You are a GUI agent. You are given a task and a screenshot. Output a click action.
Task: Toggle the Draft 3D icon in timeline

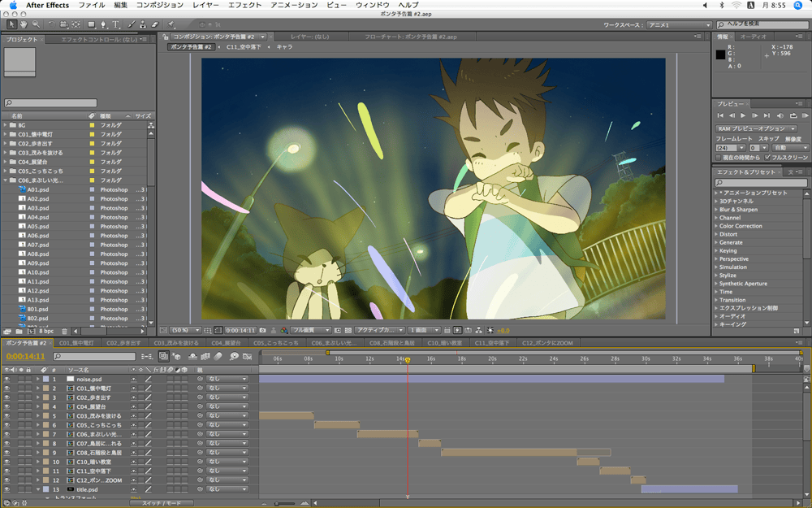(x=176, y=356)
